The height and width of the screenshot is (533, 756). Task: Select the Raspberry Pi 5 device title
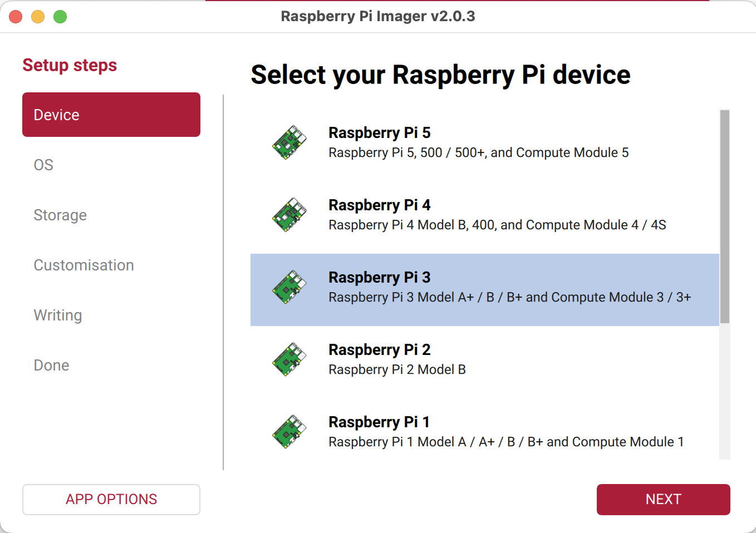pyautogui.click(x=380, y=133)
